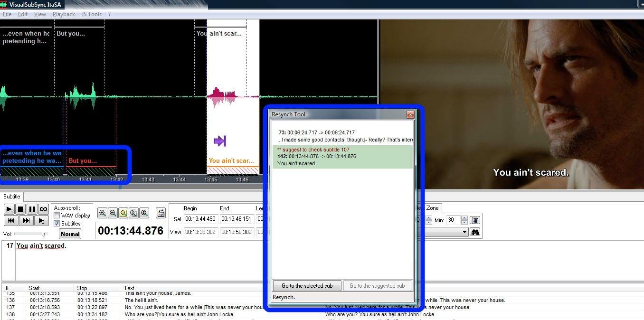This screenshot has width=644, height=320.
Task: Select entry 73 in Resynch Tool
Action: 343,136
